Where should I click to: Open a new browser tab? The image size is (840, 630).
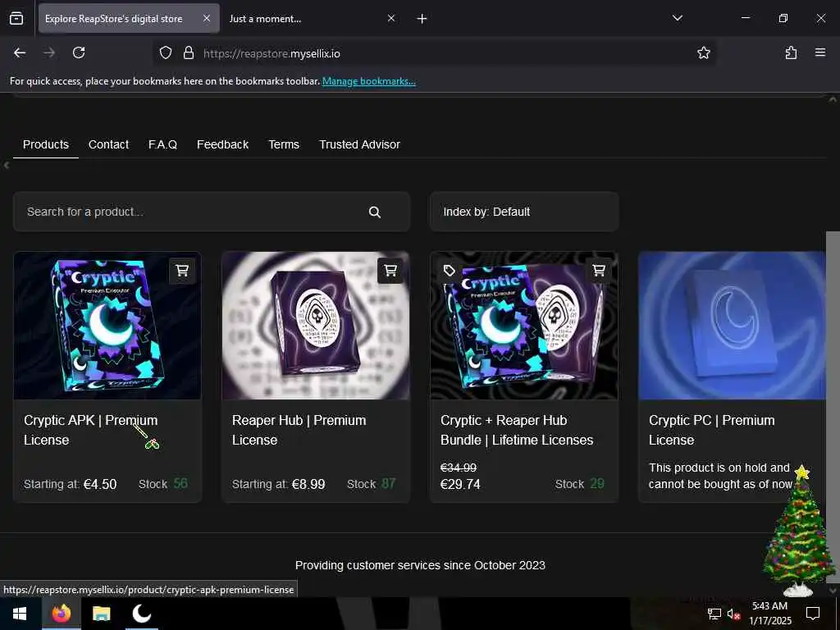point(422,19)
